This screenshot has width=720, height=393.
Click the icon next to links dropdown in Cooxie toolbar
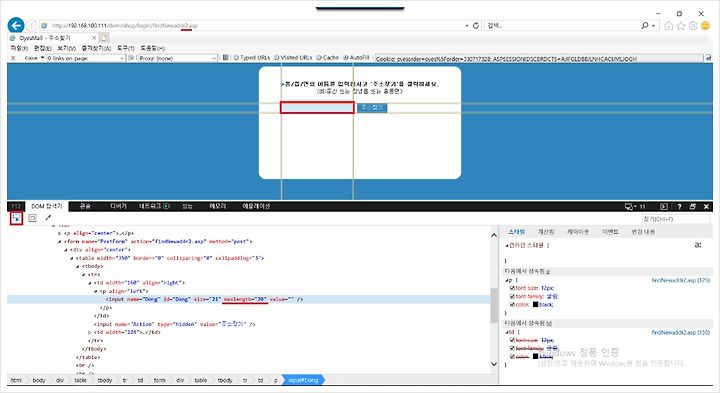[131, 58]
